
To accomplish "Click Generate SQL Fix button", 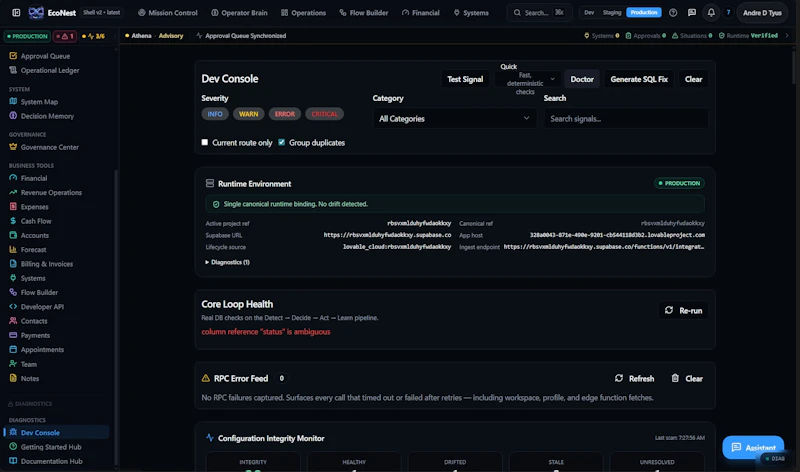I will tap(639, 79).
